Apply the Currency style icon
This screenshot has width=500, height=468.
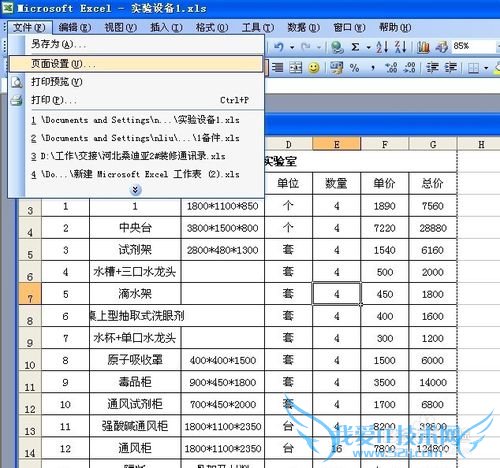tap(336, 68)
